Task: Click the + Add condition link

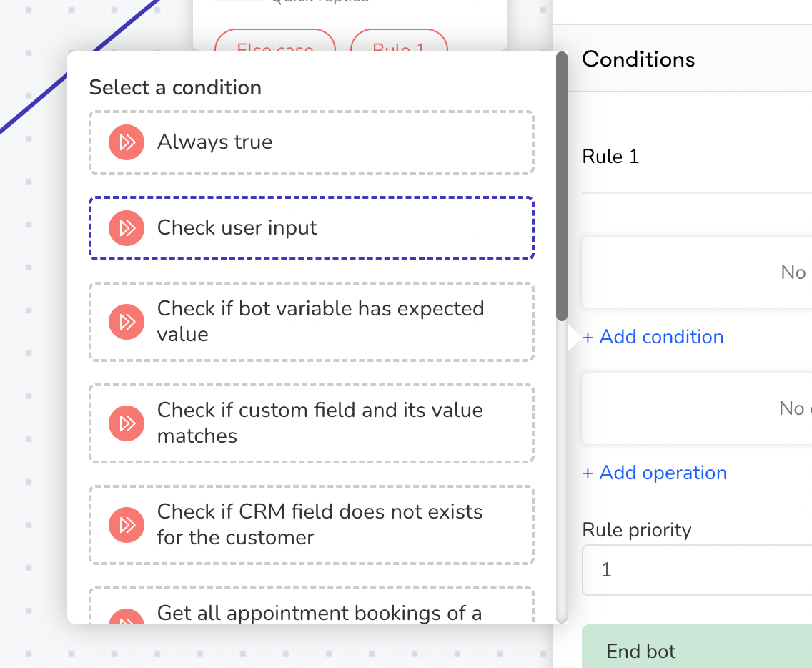Action: 653,337
